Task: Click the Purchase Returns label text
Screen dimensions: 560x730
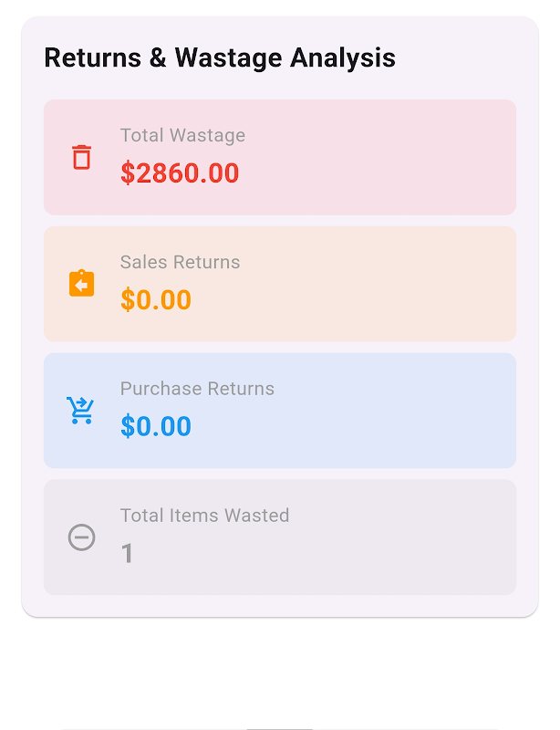Action: pos(197,389)
